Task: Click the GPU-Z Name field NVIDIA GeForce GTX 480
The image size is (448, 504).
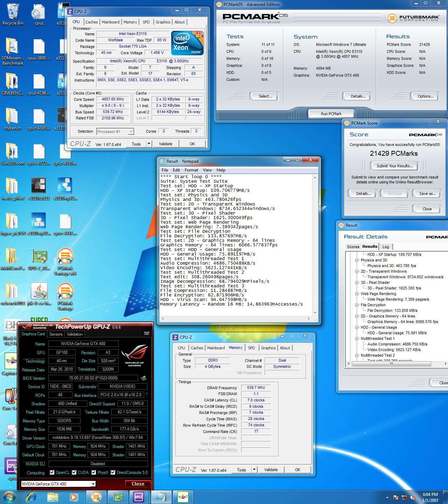Action: [x=83, y=344]
